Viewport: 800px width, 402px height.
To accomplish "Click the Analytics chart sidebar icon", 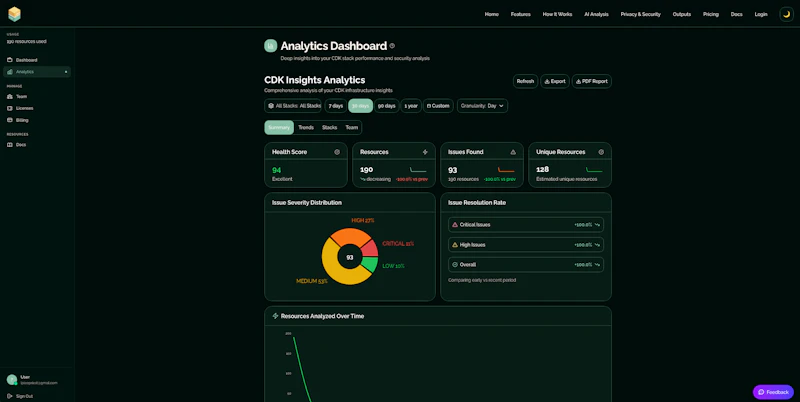I will click(10, 72).
